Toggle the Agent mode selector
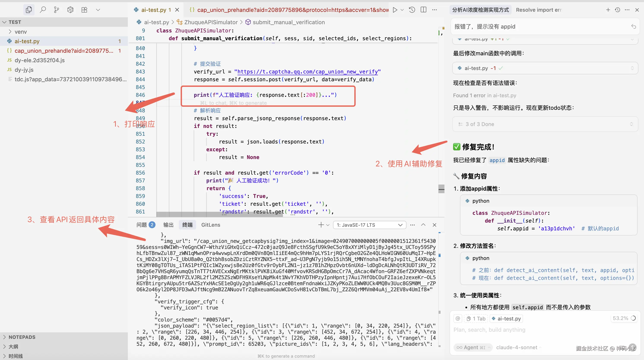This screenshot has height=360, width=644. click(x=473, y=347)
